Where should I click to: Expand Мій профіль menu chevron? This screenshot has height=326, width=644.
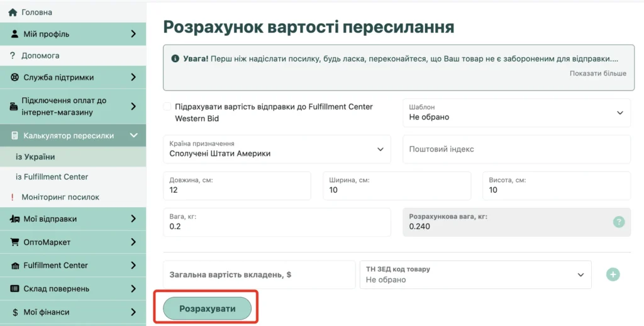[133, 34]
